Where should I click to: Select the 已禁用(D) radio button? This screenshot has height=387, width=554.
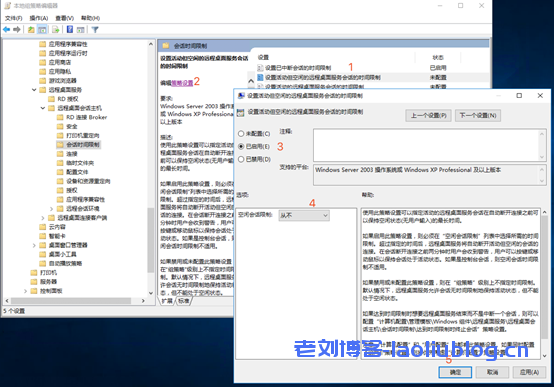pos(241,159)
